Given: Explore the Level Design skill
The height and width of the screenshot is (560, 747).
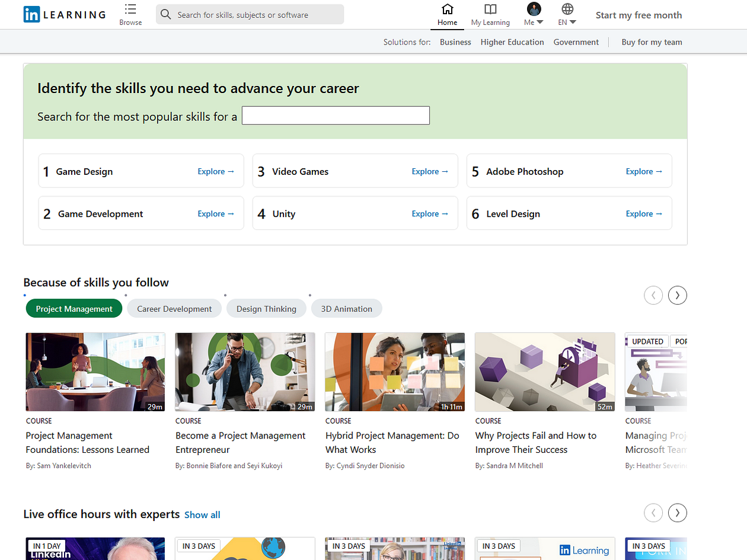Looking at the screenshot, I should tap(644, 214).
